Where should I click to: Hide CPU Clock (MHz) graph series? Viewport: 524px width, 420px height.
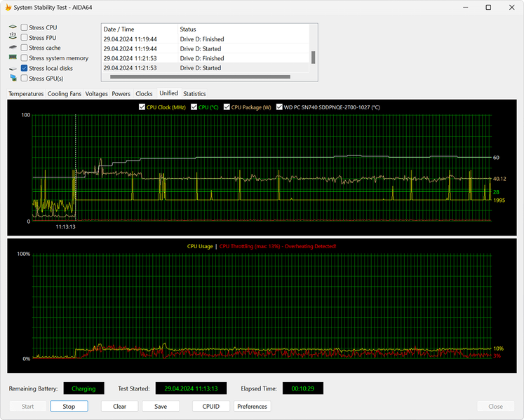pos(142,107)
